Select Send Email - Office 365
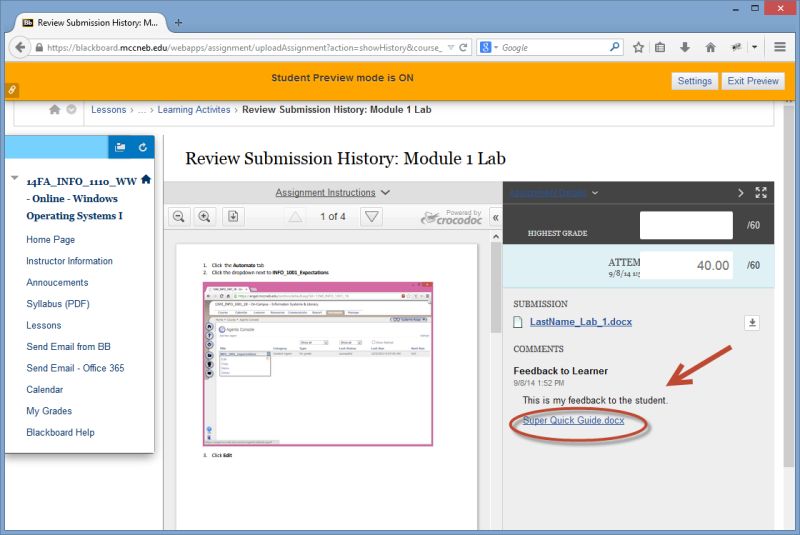Image resolution: width=800 pixels, height=535 pixels. pyautogui.click(x=75, y=368)
